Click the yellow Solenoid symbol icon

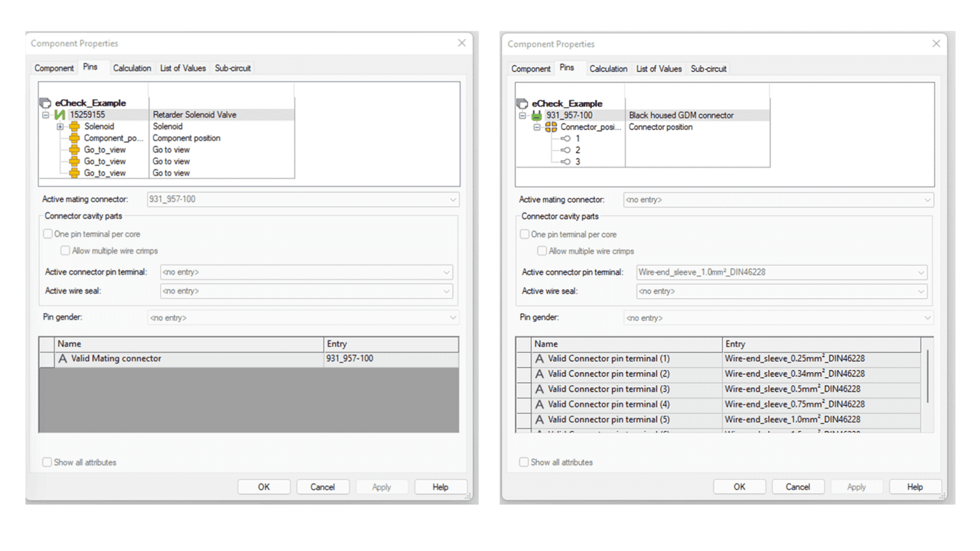pos(75,126)
